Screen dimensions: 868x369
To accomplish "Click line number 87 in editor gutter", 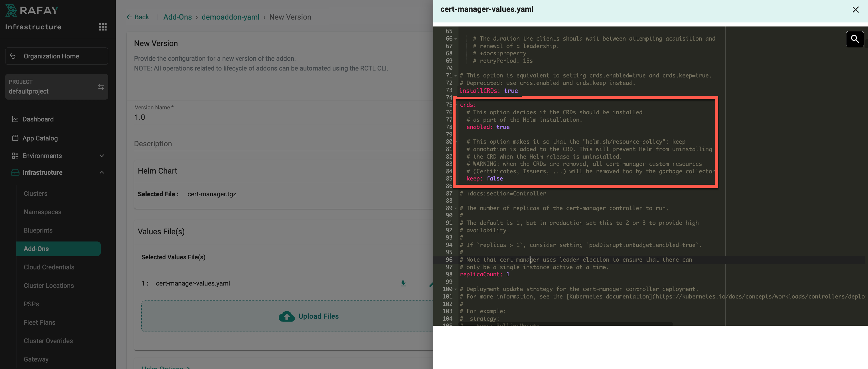I will pyautogui.click(x=449, y=194).
